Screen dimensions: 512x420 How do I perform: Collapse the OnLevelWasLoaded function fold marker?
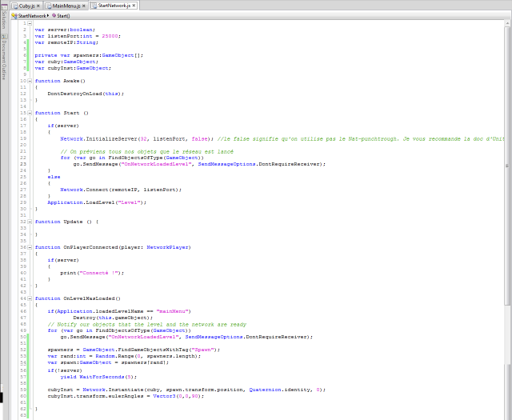(x=30, y=298)
